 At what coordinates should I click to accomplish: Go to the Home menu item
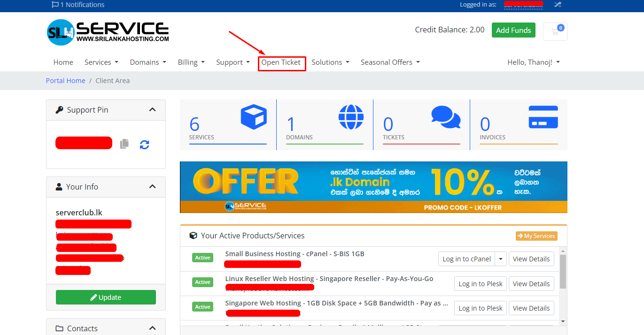(63, 62)
